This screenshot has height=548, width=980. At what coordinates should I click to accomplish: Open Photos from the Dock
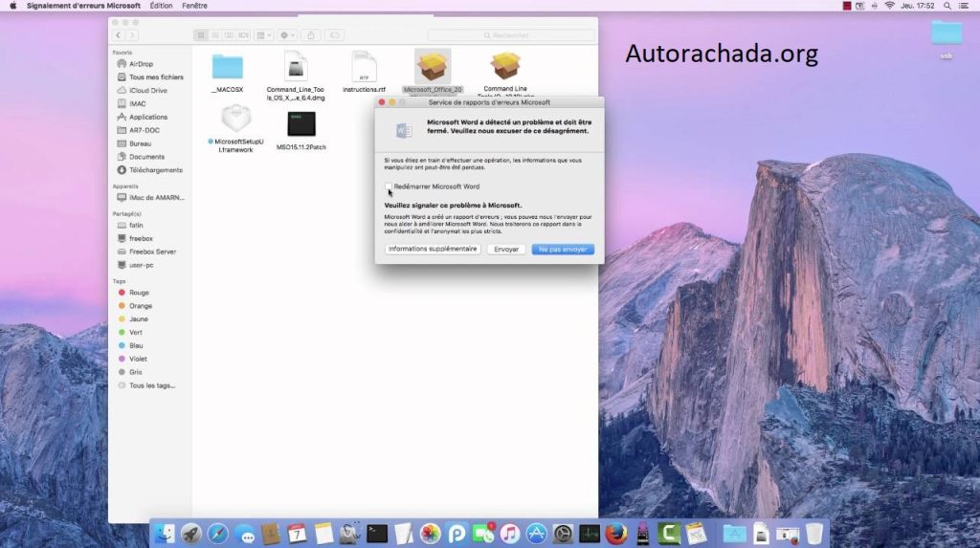[x=430, y=534]
